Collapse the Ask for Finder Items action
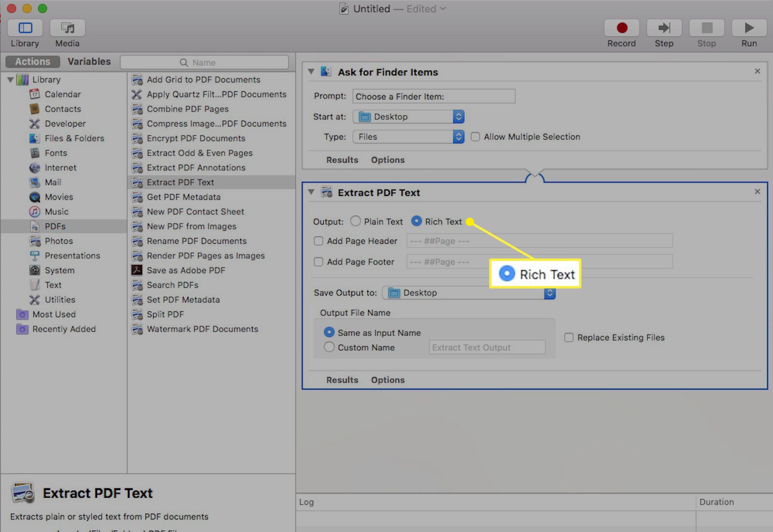The height and width of the screenshot is (532, 773). pyautogui.click(x=311, y=71)
